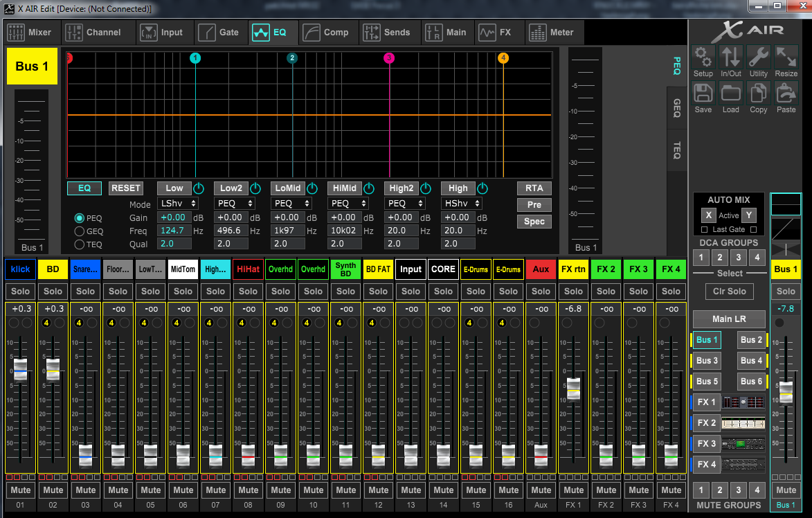812x518 pixels.
Task: Open the In/Out routing icon
Action: pos(731,57)
